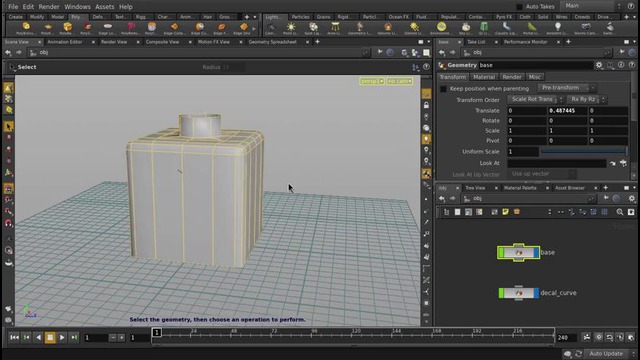The image size is (640, 360).
Task: Step forward one frame
Action: [74, 338]
